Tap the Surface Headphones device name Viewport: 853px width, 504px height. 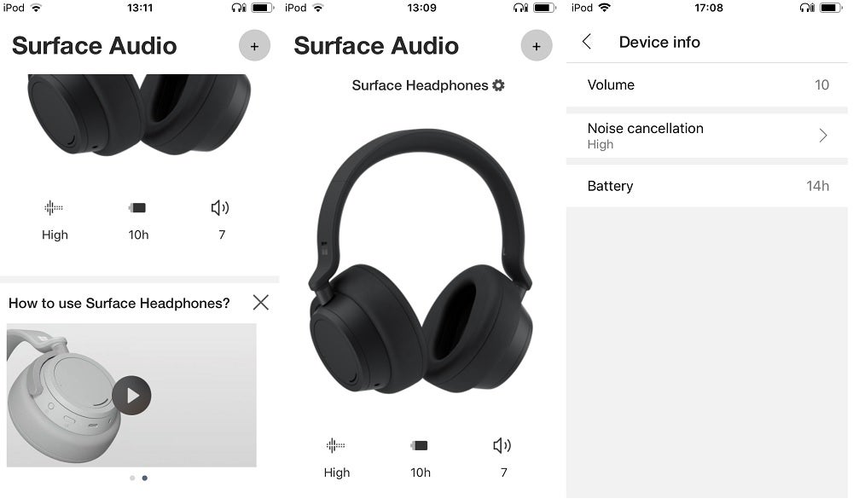coord(420,85)
